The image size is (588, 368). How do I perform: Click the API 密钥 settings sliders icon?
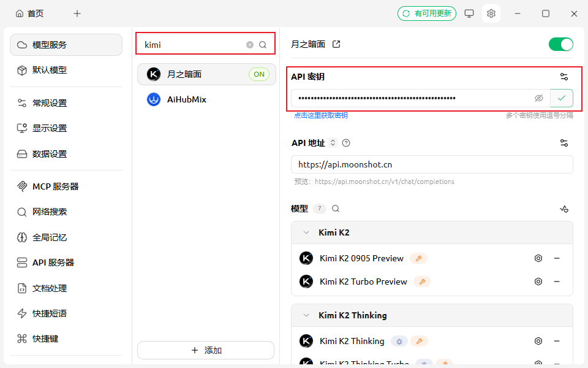pyautogui.click(x=564, y=77)
